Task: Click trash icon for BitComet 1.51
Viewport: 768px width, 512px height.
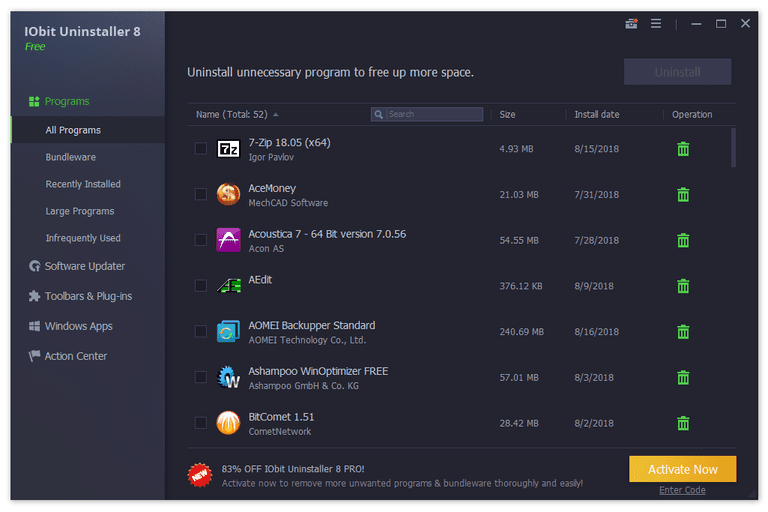Action: pos(683,423)
